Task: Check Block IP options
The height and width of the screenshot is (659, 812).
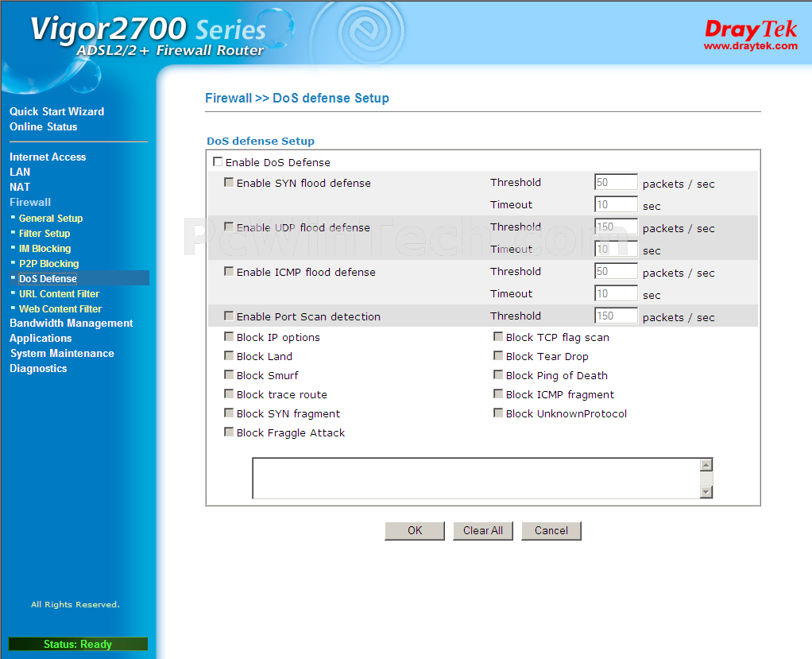Action: [x=228, y=337]
